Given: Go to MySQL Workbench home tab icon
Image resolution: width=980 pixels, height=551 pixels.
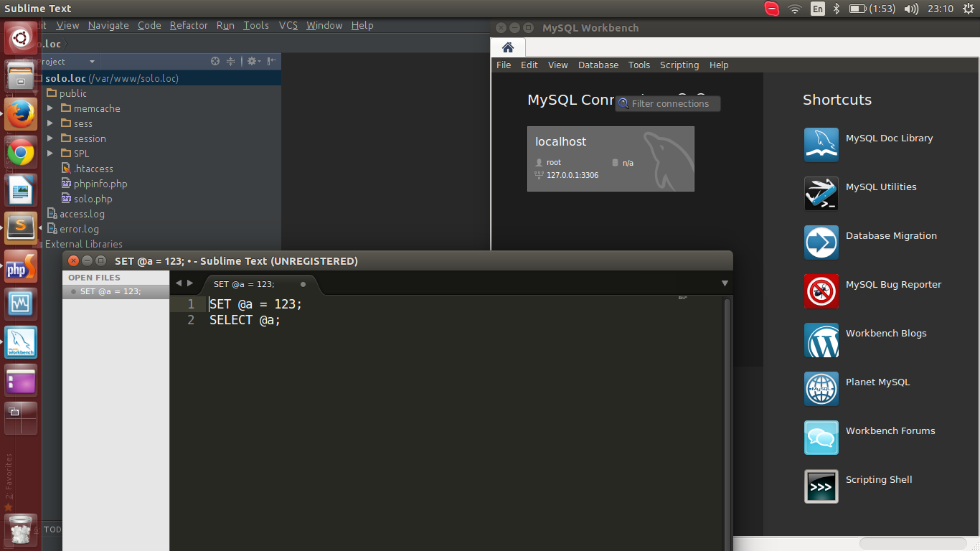Looking at the screenshot, I should (x=508, y=47).
